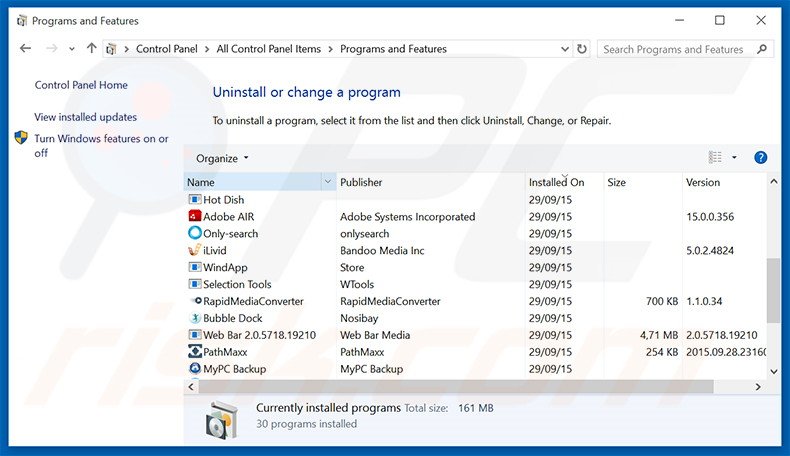Navigate to Control Panel breadcrumb
790x456 pixels.
(167, 49)
